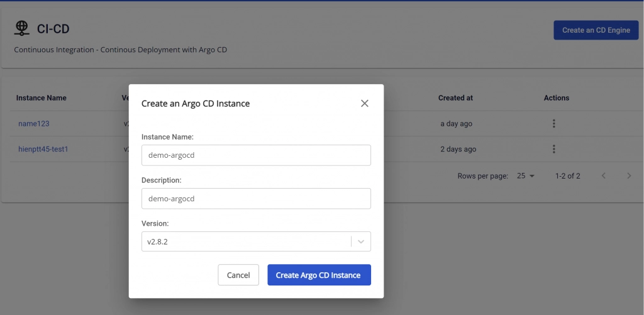Image resolution: width=644 pixels, height=315 pixels.
Task: Click the CI-CD network globe icon
Action: (22, 28)
